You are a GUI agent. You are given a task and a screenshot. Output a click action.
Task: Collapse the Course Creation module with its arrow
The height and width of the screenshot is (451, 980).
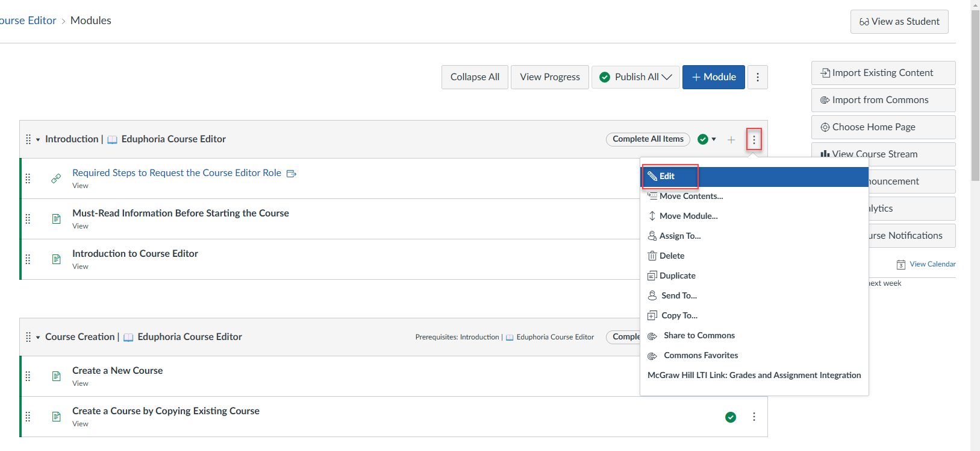click(38, 338)
